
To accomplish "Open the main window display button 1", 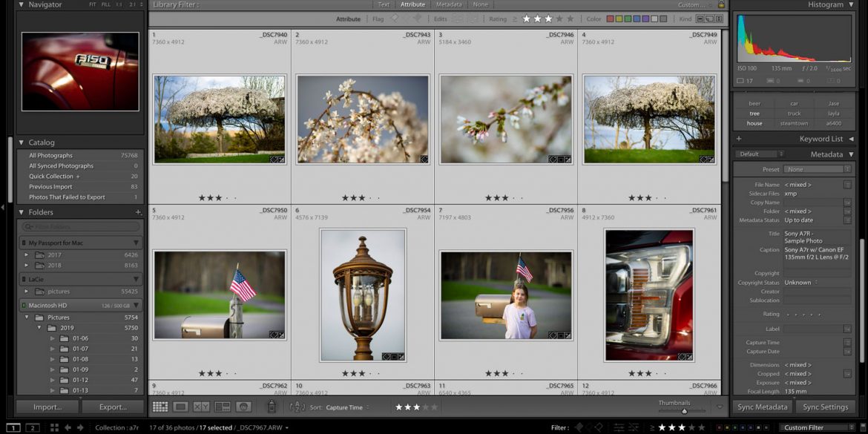I will (x=13, y=427).
